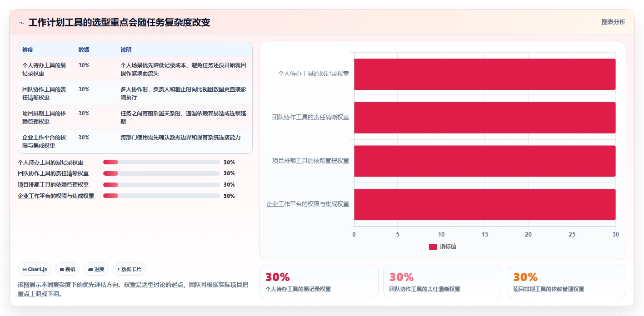Click the 指标值 legend label
The image size is (644, 316).
pos(448,247)
